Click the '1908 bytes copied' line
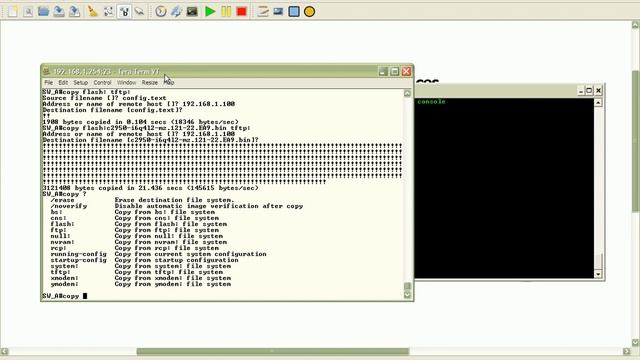Viewport: 640px width, 360px height. (140, 122)
